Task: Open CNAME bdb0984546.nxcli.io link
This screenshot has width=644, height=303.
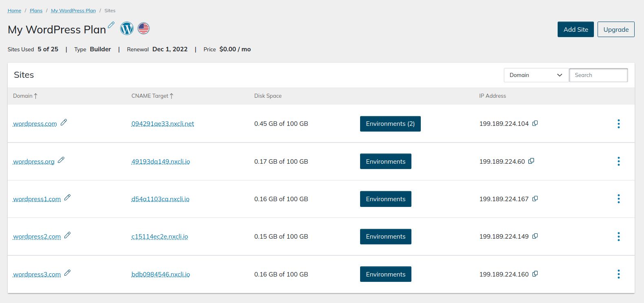Action: (x=160, y=274)
